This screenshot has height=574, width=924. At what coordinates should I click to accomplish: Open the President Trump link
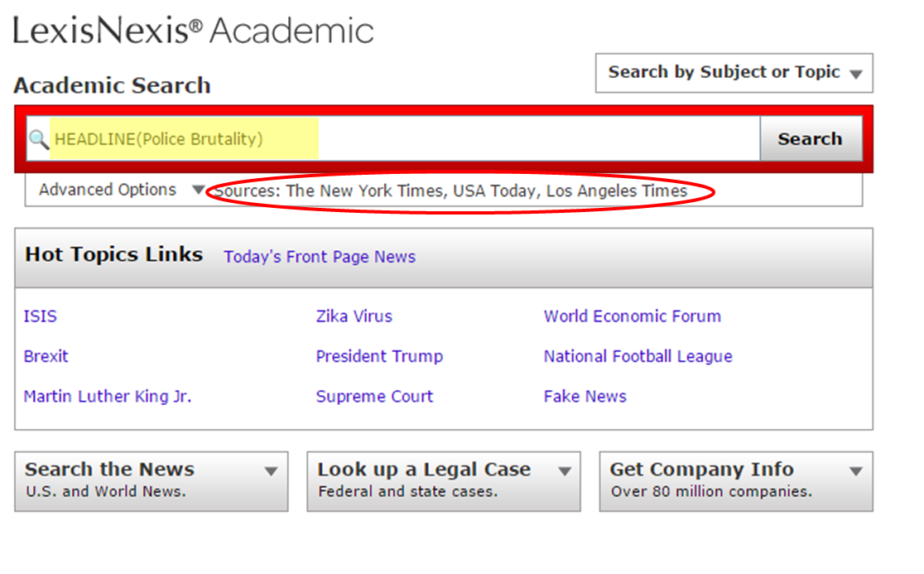379,356
